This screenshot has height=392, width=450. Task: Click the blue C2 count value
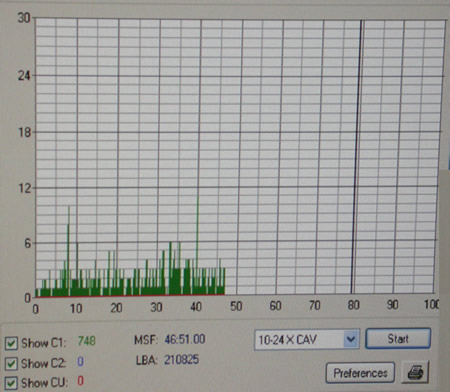coord(80,362)
